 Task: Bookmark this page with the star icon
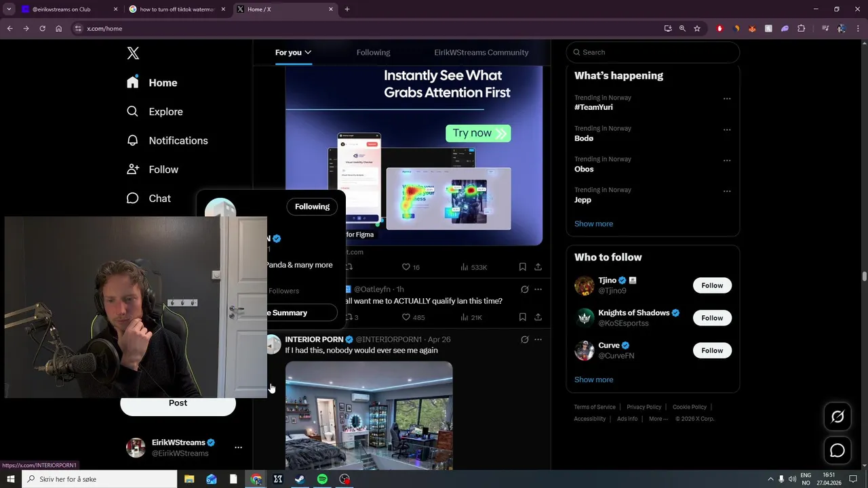tap(696, 28)
